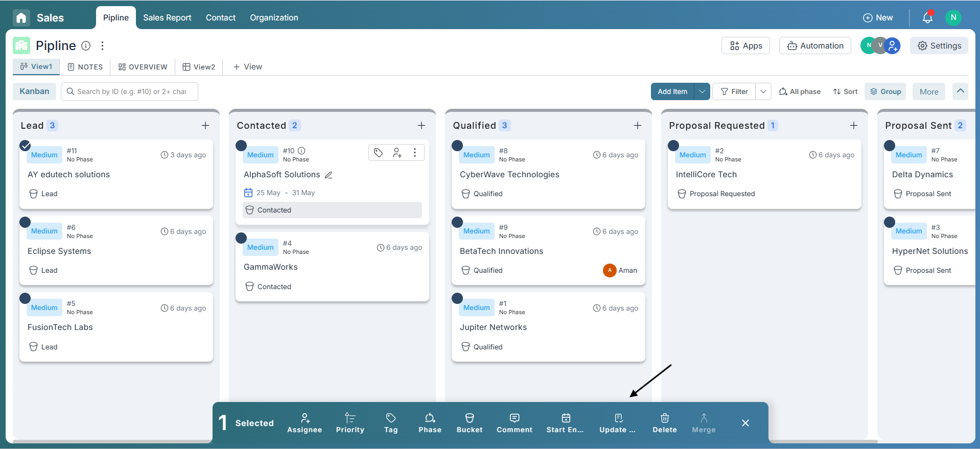
Task: Open Apps button
Action: 745,45
